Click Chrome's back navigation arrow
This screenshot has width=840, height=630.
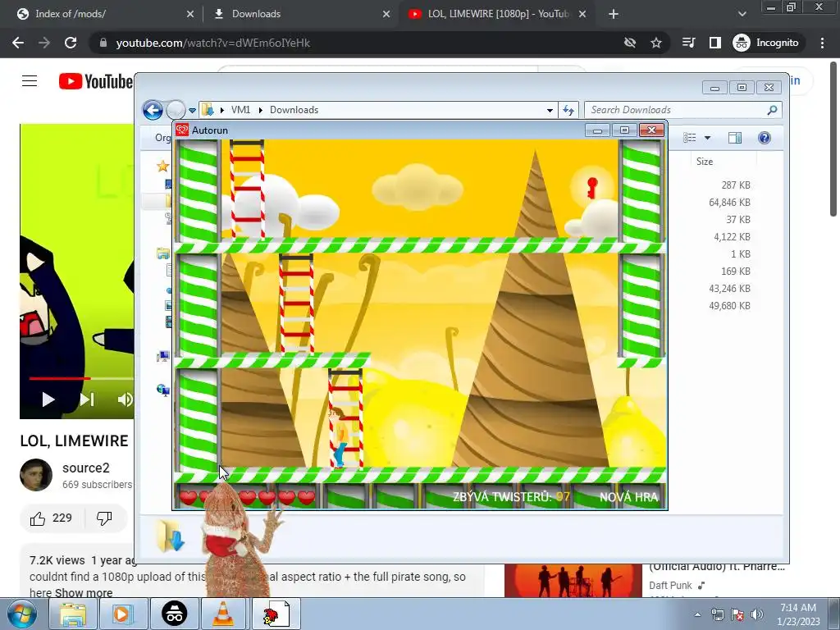pyautogui.click(x=18, y=43)
